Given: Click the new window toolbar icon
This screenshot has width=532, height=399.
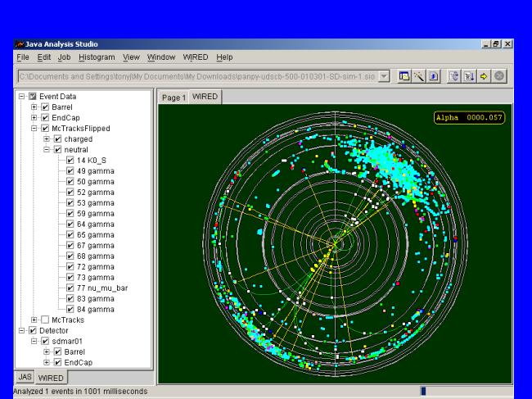Looking at the screenshot, I should tap(404, 75).
